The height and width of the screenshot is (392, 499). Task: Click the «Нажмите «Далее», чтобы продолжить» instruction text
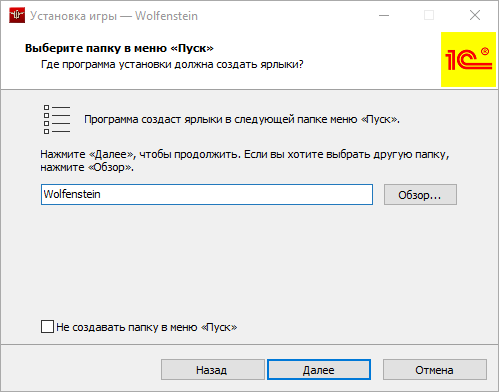coord(245,161)
